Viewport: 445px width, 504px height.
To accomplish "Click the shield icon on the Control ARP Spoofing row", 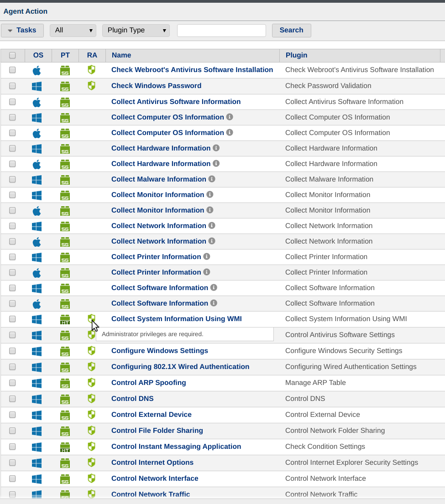I will tap(92, 383).
